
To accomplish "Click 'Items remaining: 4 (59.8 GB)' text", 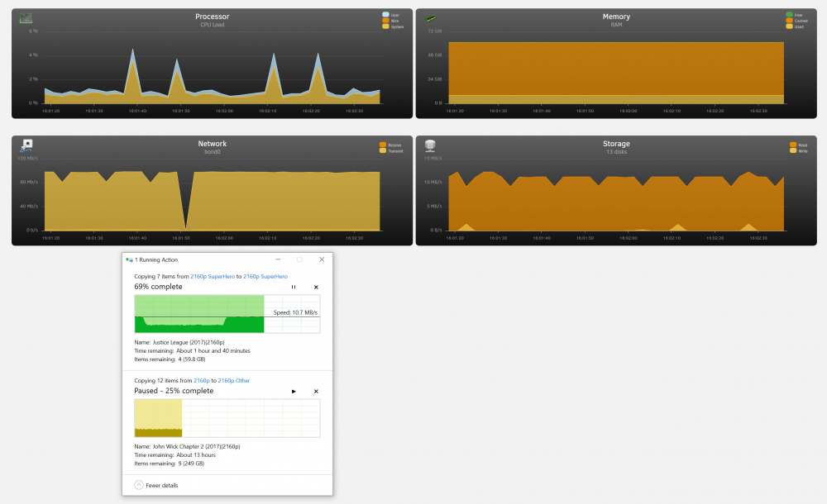I will pyautogui.click(x=170, y=359).
